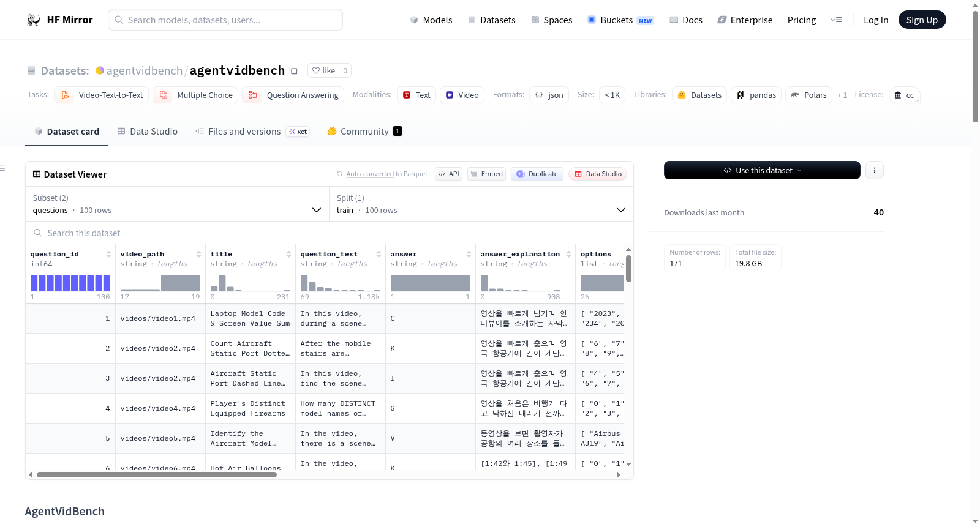Open the Auto-converted to Parquet link
The height and width of the screenshot is (527, 980).
click(387, 174)
